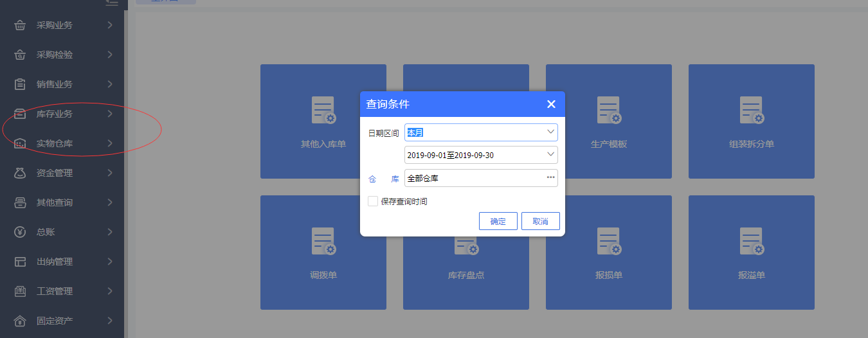Click the 工资管理 icon in sidebar
The image size is (868, 338).
21,291
